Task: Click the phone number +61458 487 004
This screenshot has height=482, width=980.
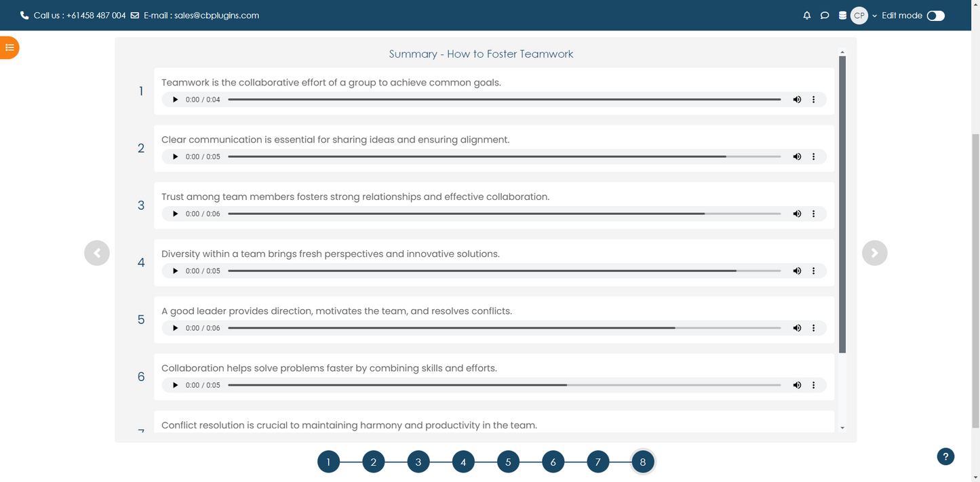Action: coord(96,16)
